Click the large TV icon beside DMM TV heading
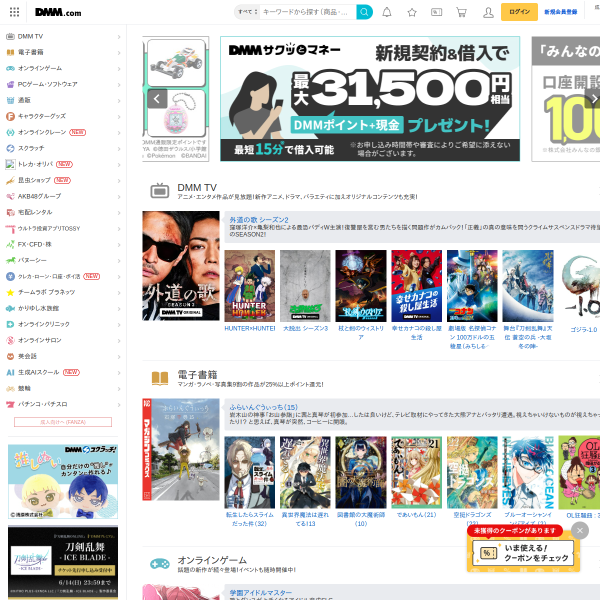This screenshot has width=600, height=600. tap(160, 191)
